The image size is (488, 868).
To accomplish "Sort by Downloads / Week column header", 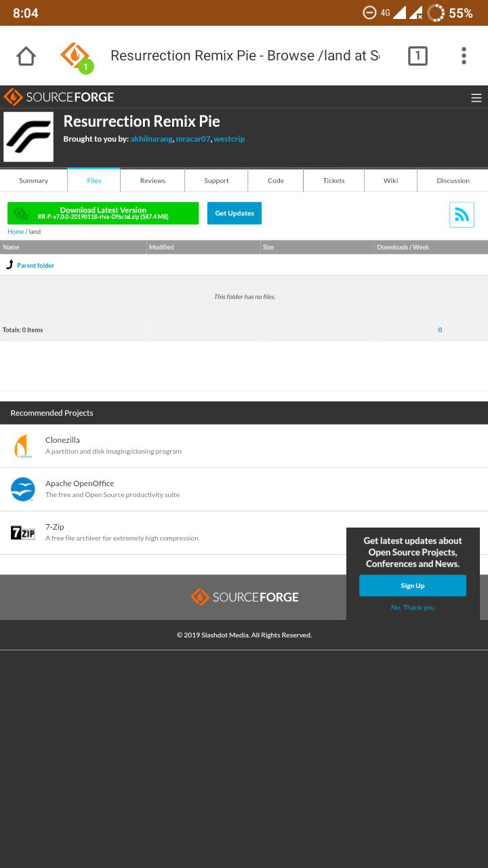I will [431, 247].
